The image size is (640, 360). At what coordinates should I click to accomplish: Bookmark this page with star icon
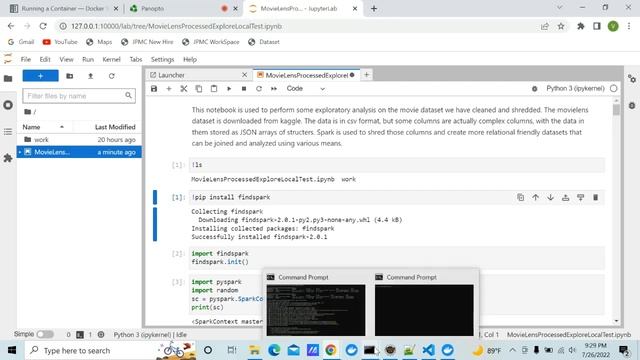tap(561, 26)
